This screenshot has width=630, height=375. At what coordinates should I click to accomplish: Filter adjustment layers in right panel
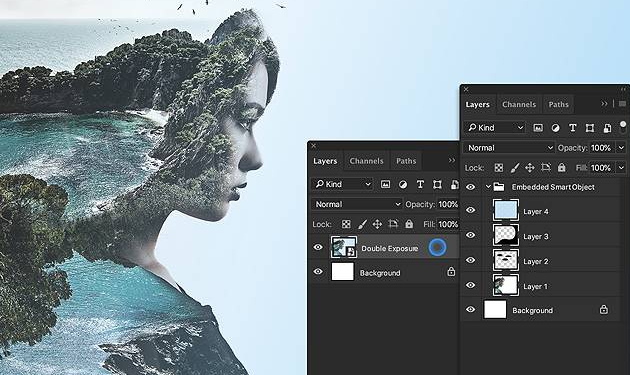(x=555, y=128)
